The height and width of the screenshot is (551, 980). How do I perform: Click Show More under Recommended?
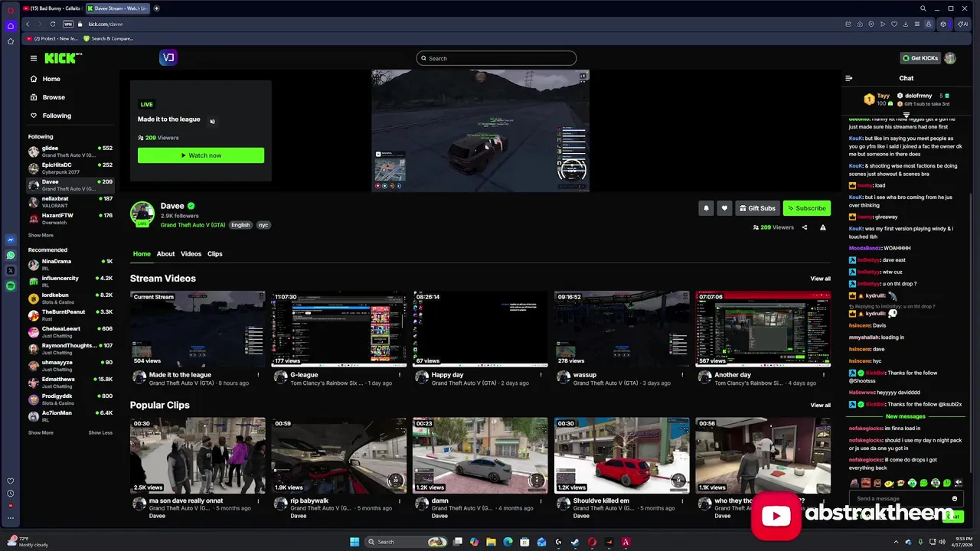pyautogui.click(x=41, y=432)
